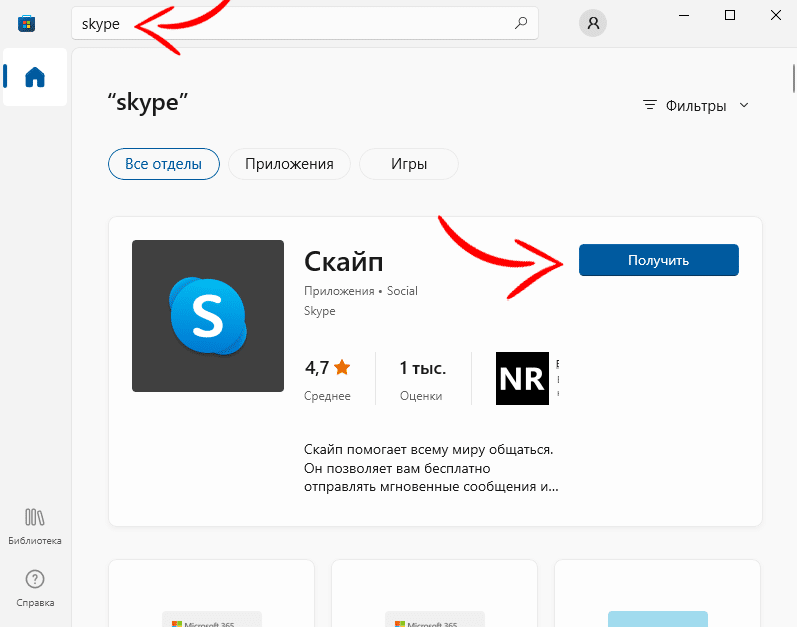
Task: Maximize the Microsoft Store window
Action: 730,15
